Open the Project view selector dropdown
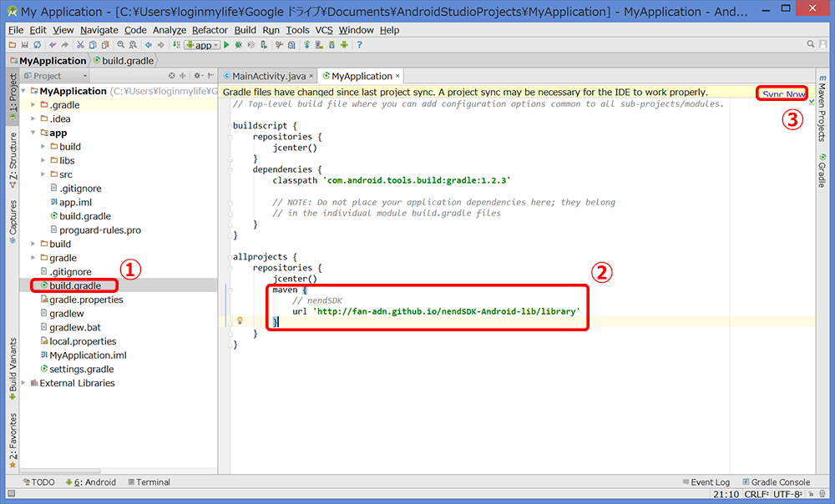Screen dimensions: 835x504 click(x=55, y=76)
